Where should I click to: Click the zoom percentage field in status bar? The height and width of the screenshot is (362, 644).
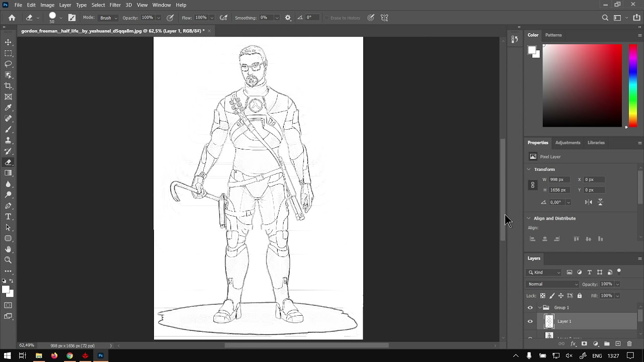(27, 345)
